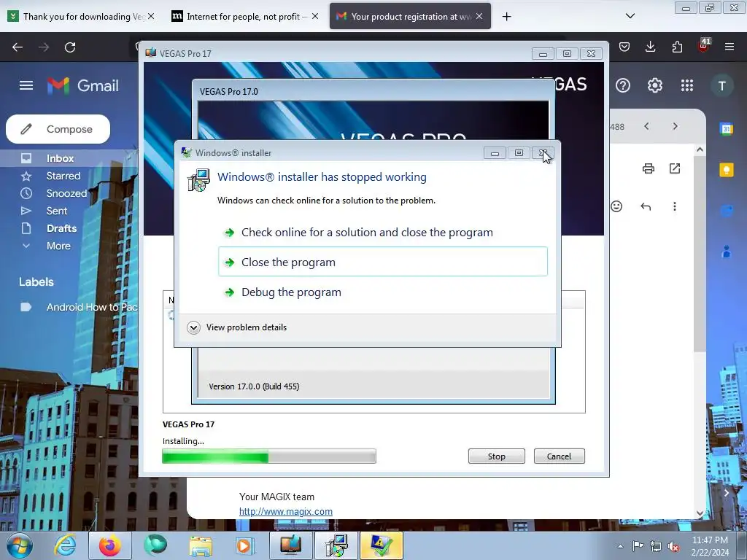The width and height of the screenshot is (747, 560).
Task: Show hidden system tray icons
Action: (620, 546)
